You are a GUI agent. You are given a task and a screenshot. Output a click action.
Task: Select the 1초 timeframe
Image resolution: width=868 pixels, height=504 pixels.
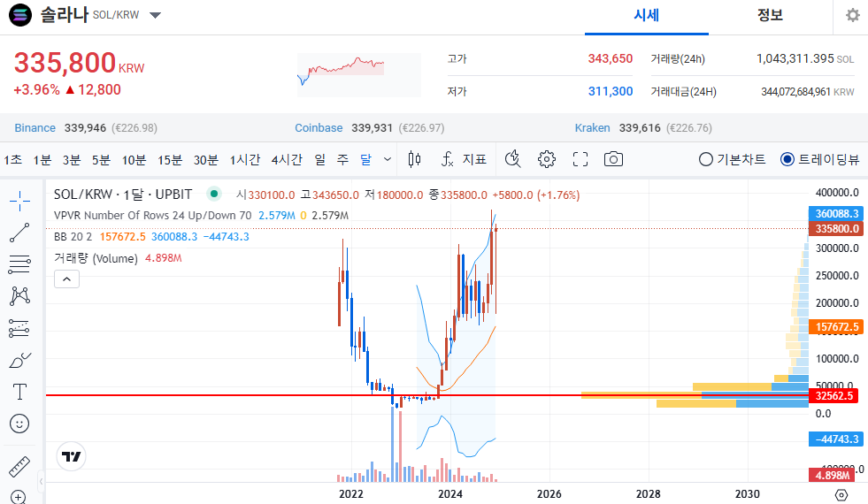tap(12, 160)
